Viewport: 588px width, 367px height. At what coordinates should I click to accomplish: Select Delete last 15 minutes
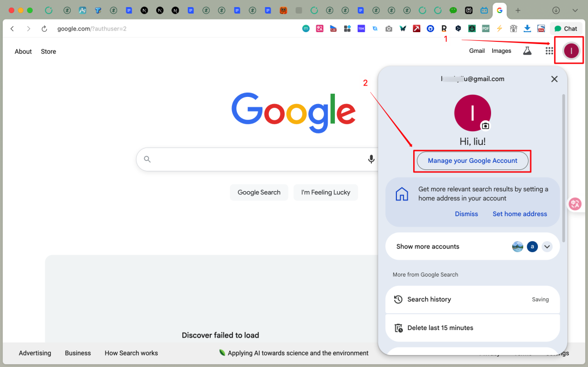(473, 328)
